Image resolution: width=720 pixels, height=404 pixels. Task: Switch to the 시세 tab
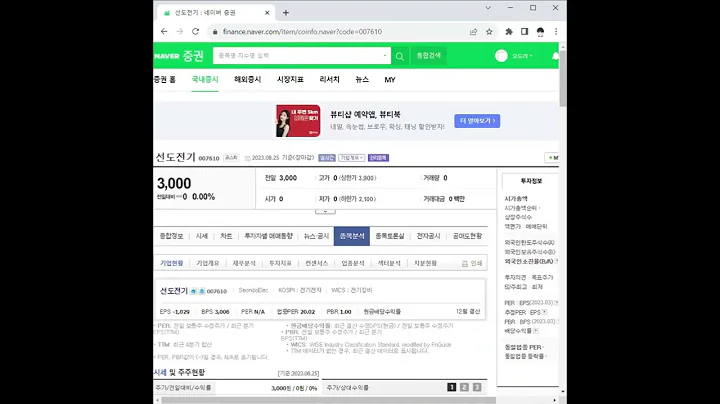point(202,236)
